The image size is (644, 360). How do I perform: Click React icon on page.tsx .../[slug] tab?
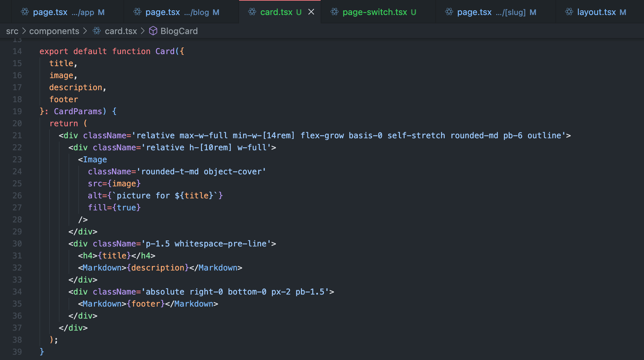click(449, 12)
